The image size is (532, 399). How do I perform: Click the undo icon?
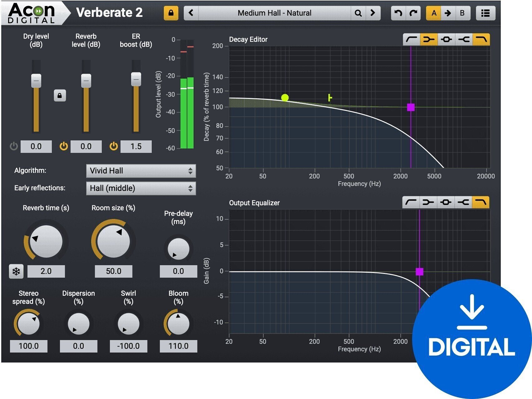(398, 13)
